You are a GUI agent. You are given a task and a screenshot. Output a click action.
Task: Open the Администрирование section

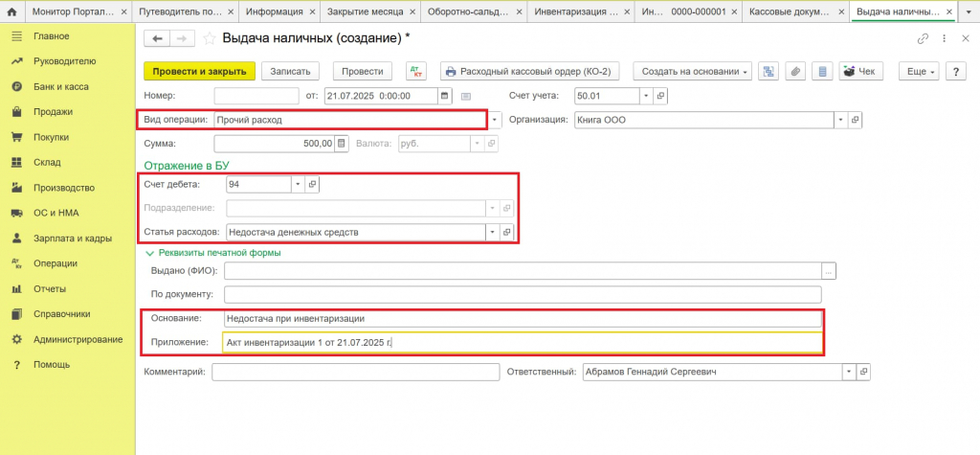(x=78, y=339)
